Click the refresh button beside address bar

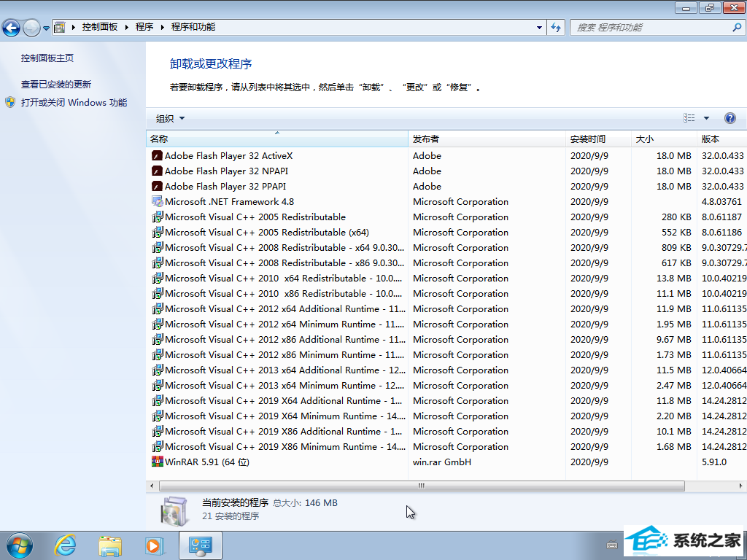[556, 28]
